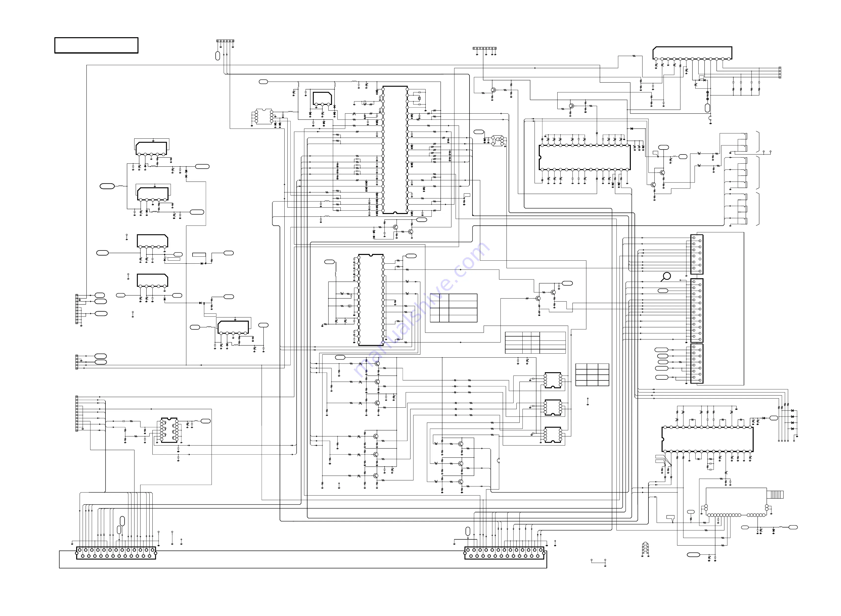Viewport: 841px width, 616px height.
Task: Click the four-pin vertical header at far top-right
Action: click(780, 72)
